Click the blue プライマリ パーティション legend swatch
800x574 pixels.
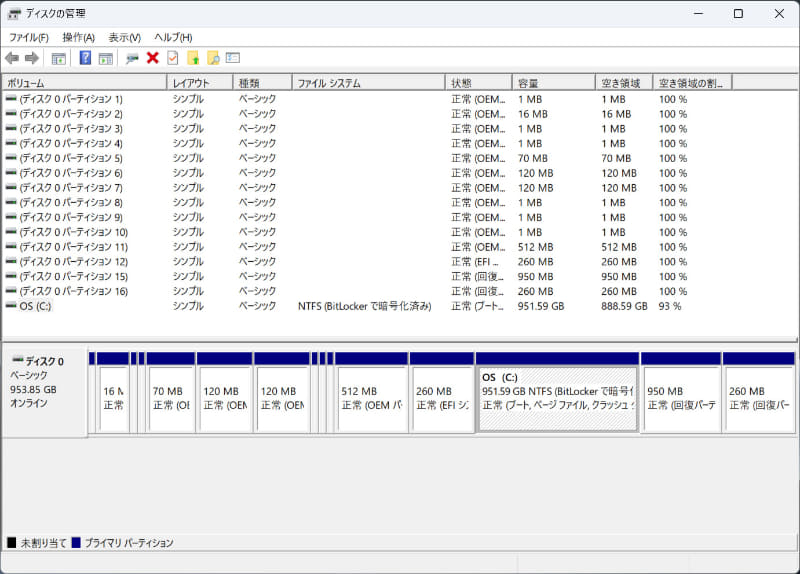[x=77, y=542]
